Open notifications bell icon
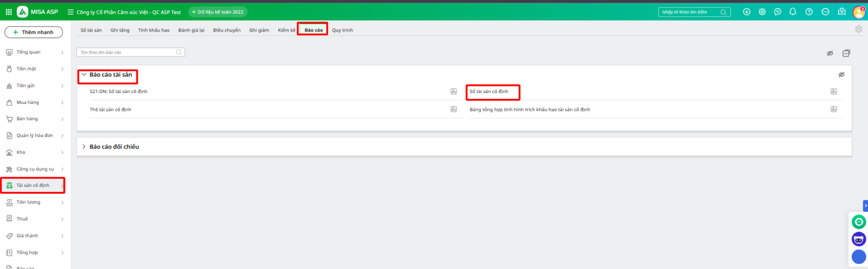 pos(793,12)
